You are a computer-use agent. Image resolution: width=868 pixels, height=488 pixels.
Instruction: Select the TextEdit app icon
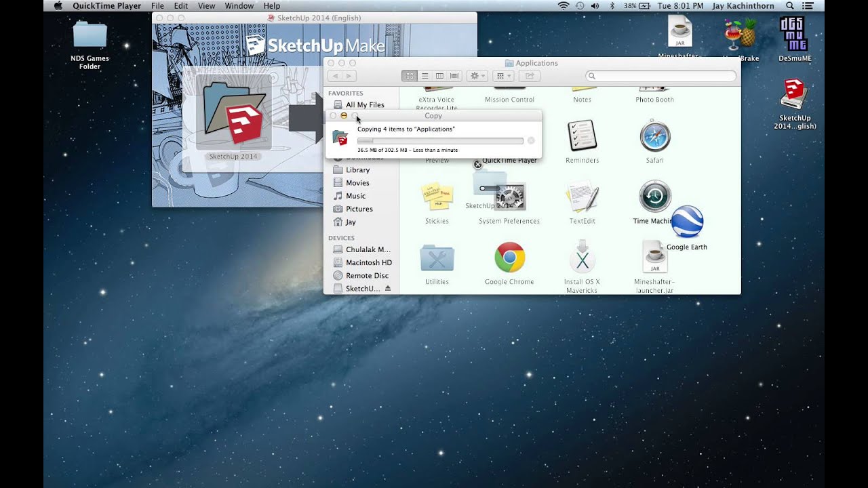[x=582, y=197]
